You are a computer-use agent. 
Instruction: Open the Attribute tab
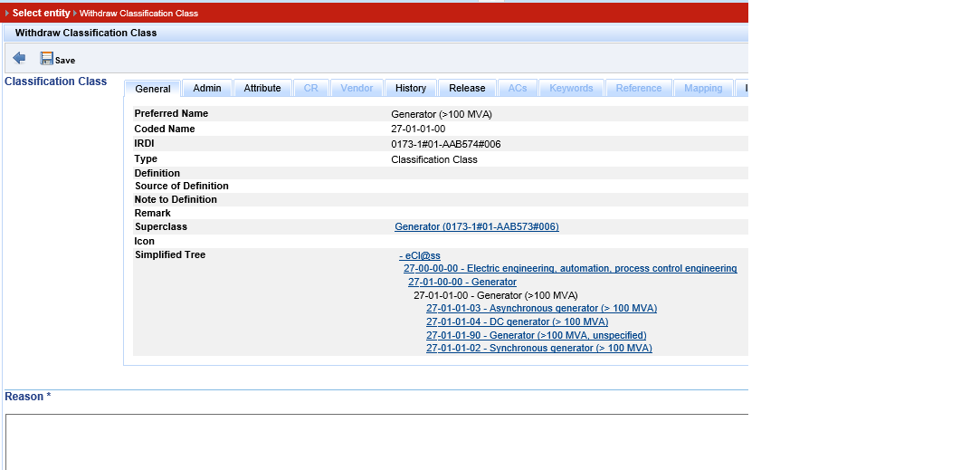click(262, 88)
